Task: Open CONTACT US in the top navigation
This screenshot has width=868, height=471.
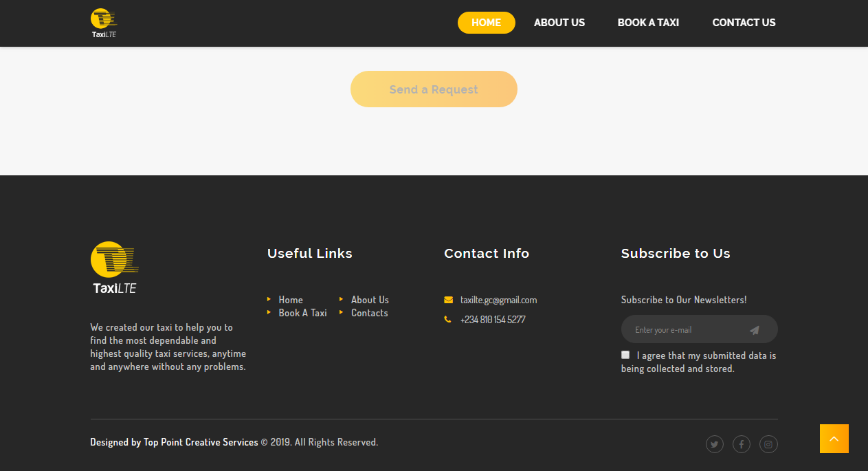Action: 744,23
